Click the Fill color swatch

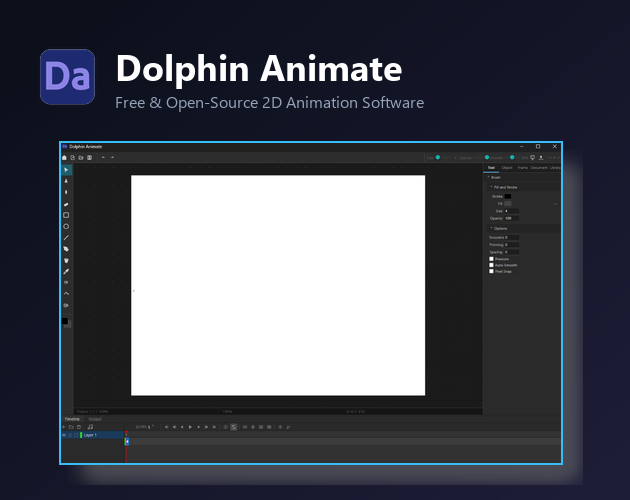pos(508,204)
